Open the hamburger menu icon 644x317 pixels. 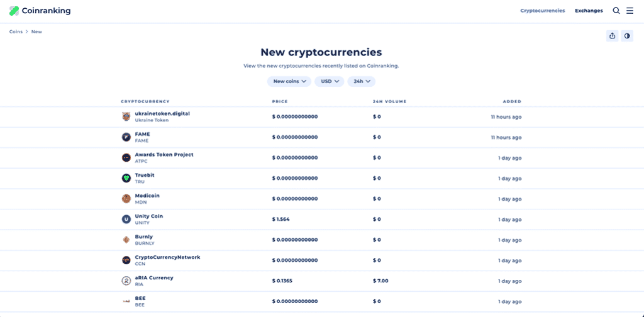point(630,11)
